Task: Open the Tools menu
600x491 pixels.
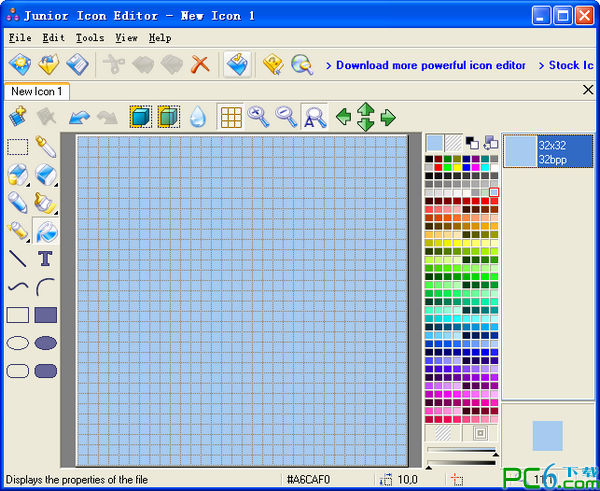Action: [x=90, y=38]
